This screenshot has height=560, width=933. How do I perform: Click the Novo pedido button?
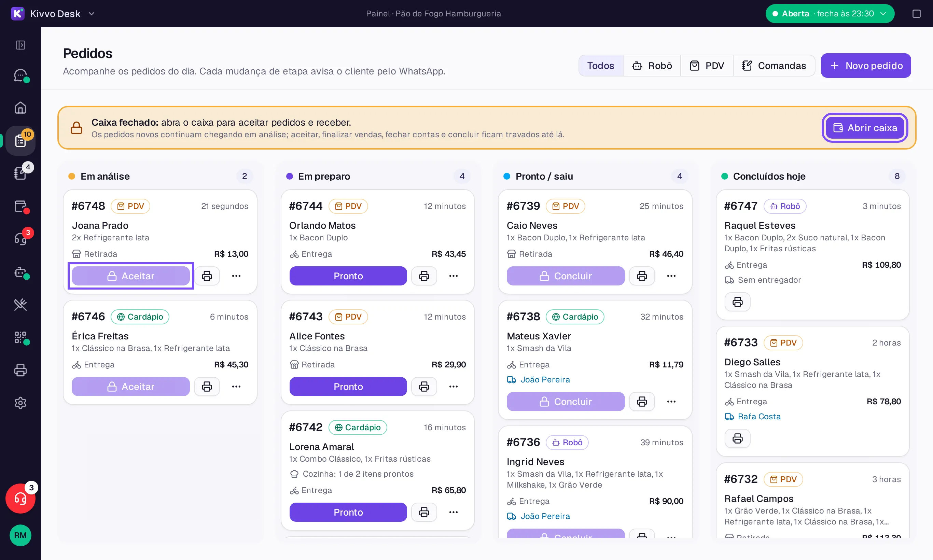click(x=866, y=66)
